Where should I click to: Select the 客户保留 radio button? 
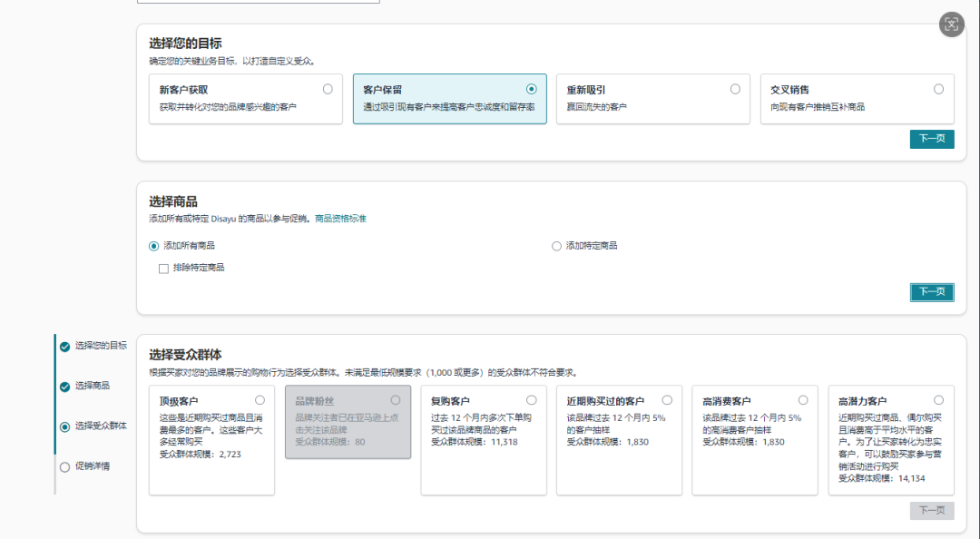click(x=531, y=90)
